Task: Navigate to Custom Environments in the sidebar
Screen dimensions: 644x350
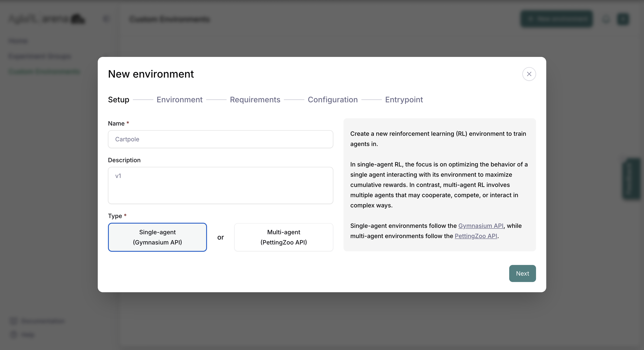Action: click(44, 71)
